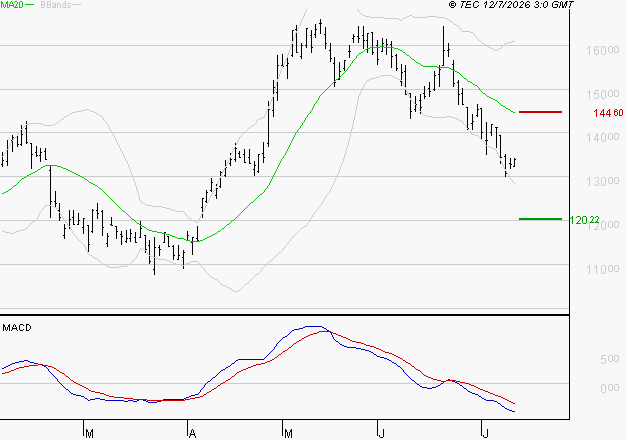Click the green support level line
The height and width of the screenshot is (440, 627).
pyautogui.click(x=540, y=219)
